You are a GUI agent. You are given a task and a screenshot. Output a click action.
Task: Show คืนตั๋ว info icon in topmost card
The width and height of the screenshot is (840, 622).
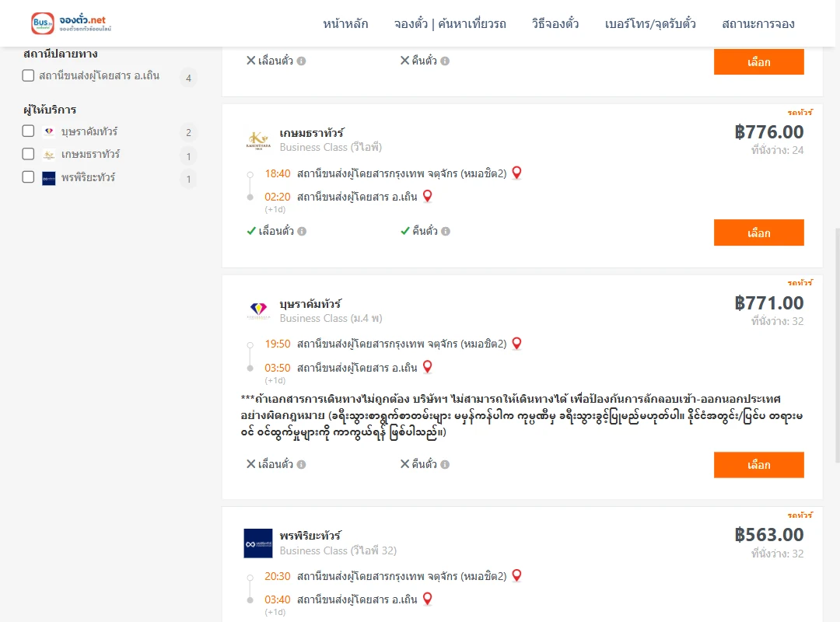point(445,61)
